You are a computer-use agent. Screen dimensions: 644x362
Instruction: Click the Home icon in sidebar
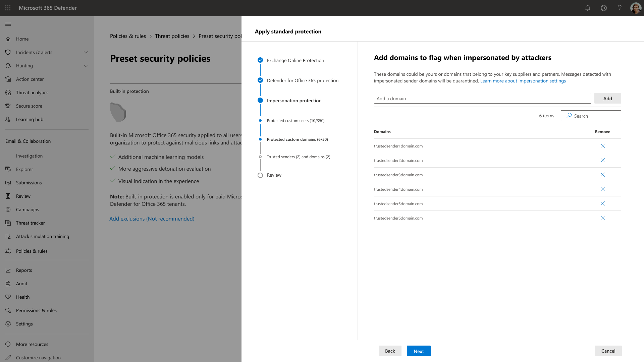[8, 39]
